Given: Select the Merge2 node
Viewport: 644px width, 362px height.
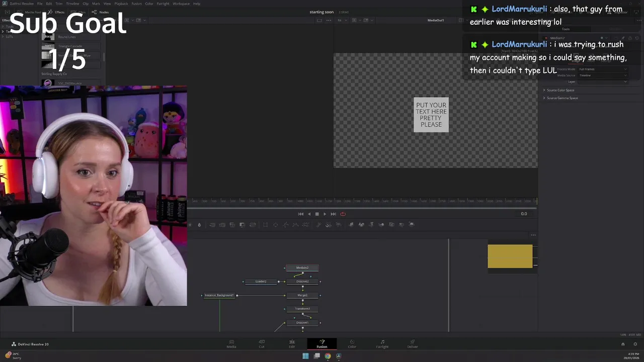Looking at the screenshot, I should (x=302, y=295).
